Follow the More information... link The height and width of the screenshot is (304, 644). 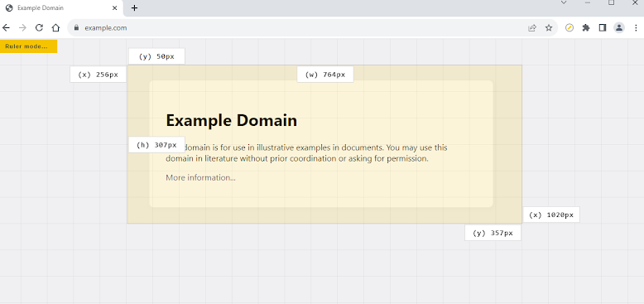tap(200, 178)
